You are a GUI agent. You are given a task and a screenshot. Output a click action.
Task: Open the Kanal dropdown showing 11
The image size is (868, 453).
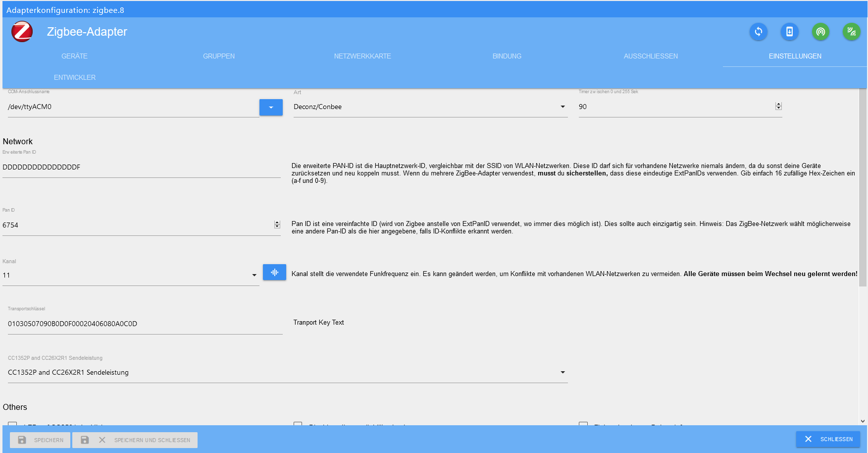point(131,276)
